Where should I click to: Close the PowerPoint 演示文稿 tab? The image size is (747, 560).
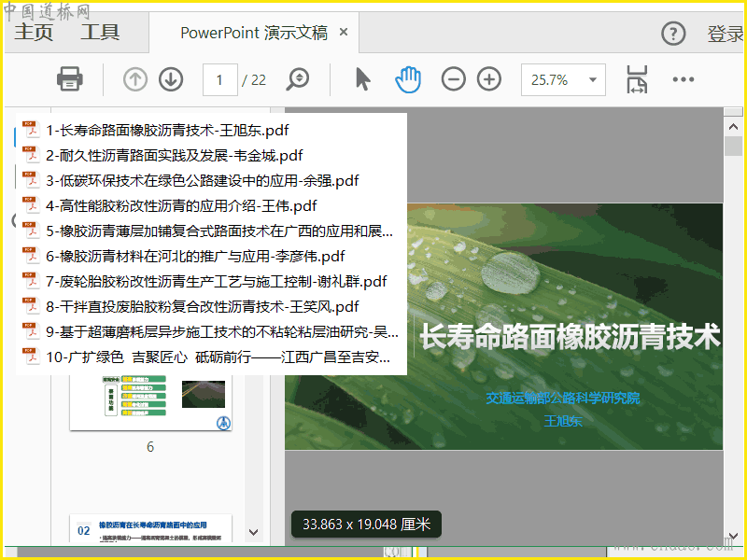(x=343, y=33)
